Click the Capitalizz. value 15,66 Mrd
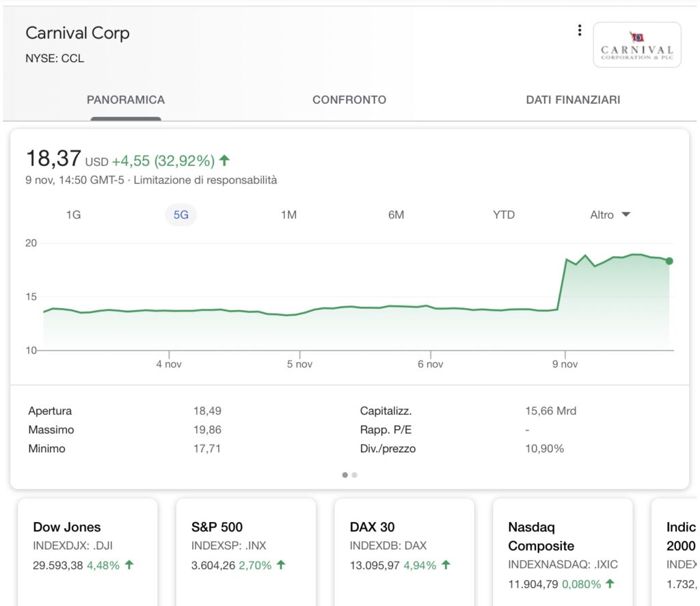The image size is (700, 606). point(550,411)
